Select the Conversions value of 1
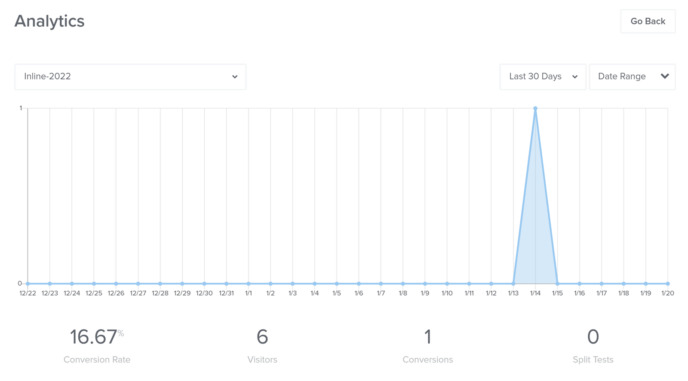The image size is (688, 381). coord(428,337)
